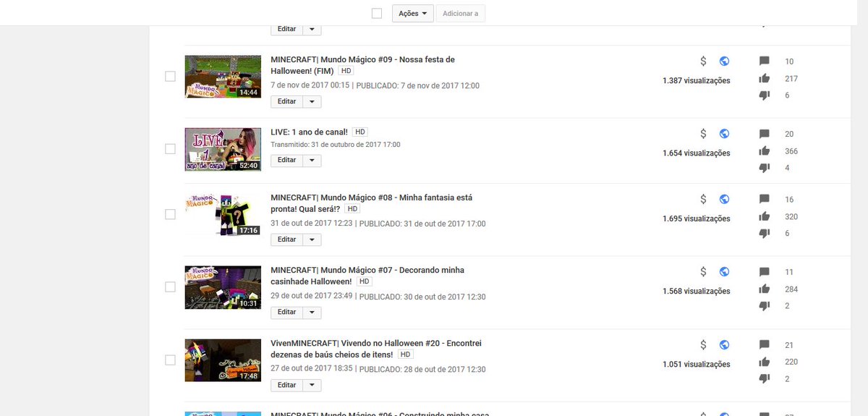Image resolution: width=868 pixels, height=416 pixels.
Task: Open comments icon for LIVE: 1 ano de canal
Action: [764, 134]
